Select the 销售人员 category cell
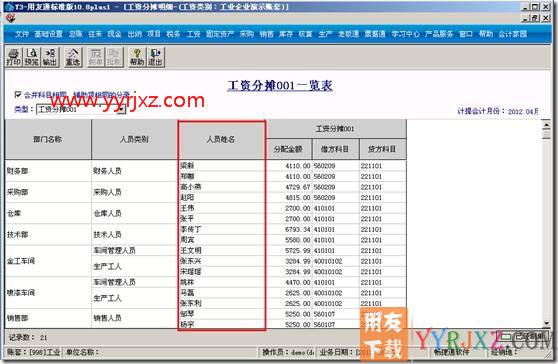Viewport: 558px width, 364px height. pyautogui.click(x=134, y=318)
